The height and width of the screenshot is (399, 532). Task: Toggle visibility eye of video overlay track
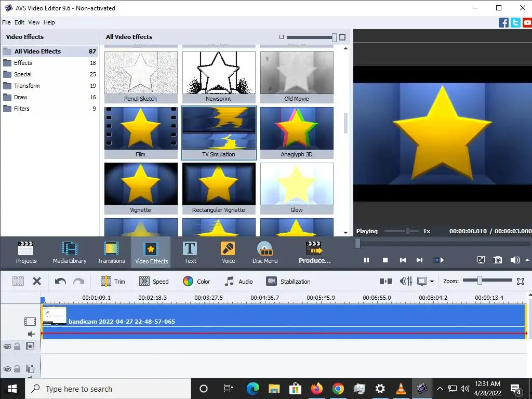pyautogui.click(x=7, y=369)
